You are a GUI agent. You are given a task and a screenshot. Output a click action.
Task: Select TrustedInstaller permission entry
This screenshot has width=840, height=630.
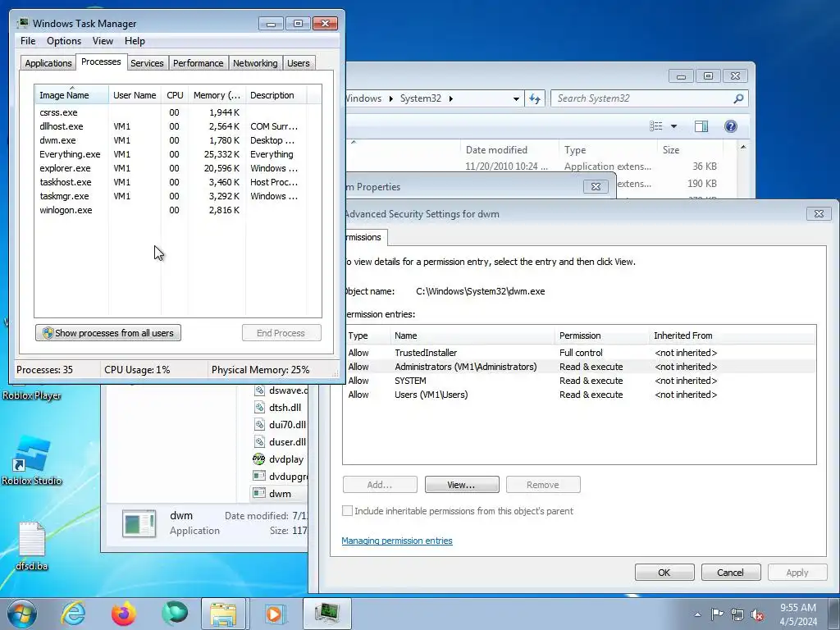coord(580,353)
